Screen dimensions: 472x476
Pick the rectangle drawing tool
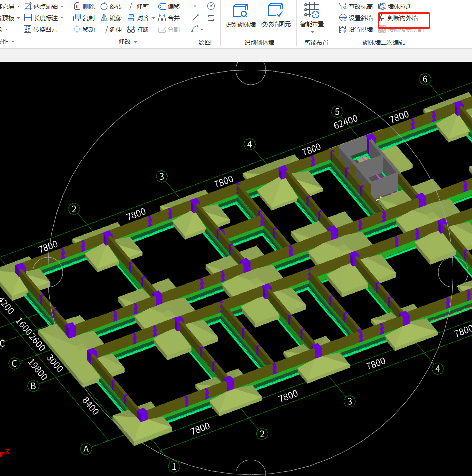tap(211, 18)
